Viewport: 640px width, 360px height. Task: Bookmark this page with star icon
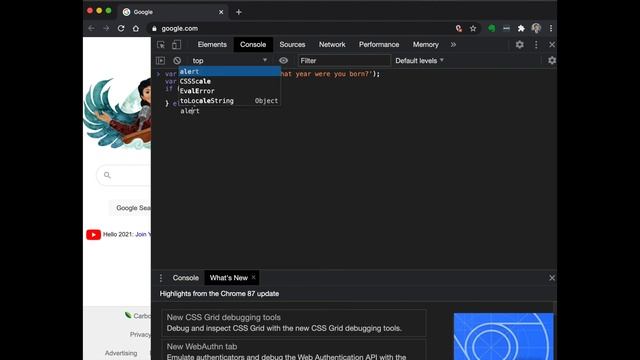point(473,28)
